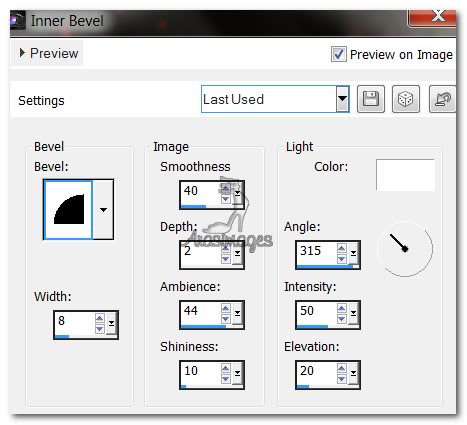
Task: Click the Light Color swatch
Action: [405, 175]
